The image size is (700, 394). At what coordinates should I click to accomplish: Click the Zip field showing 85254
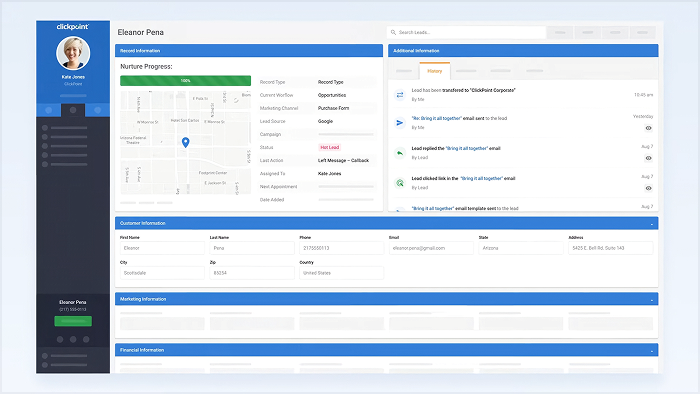click(x=252, y=273)
